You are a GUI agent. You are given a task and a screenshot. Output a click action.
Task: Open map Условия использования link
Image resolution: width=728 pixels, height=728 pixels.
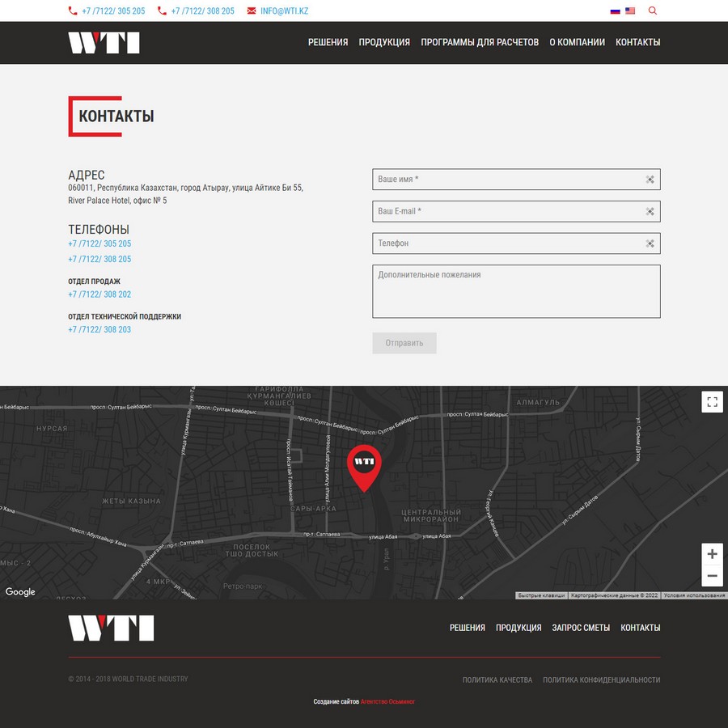[694, 595]
